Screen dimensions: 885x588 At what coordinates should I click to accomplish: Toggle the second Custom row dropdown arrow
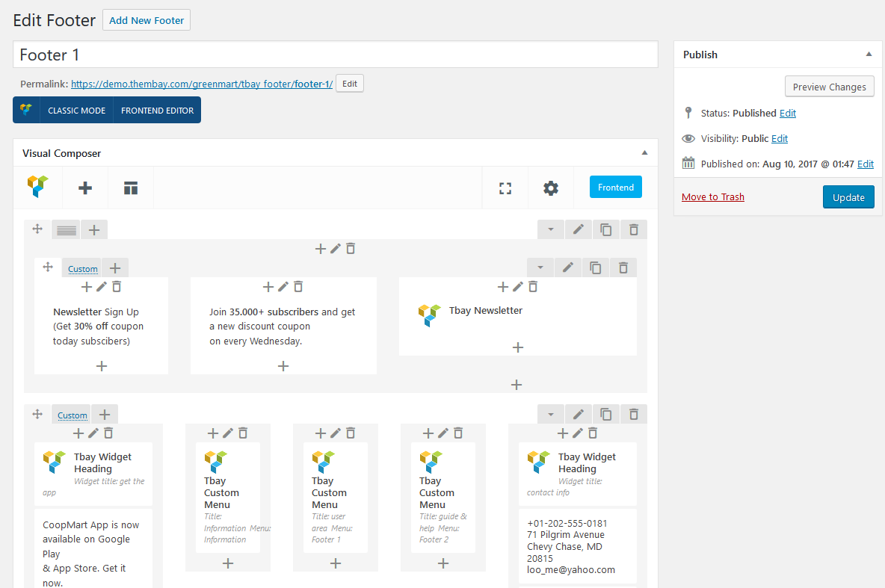click(551, 414)
